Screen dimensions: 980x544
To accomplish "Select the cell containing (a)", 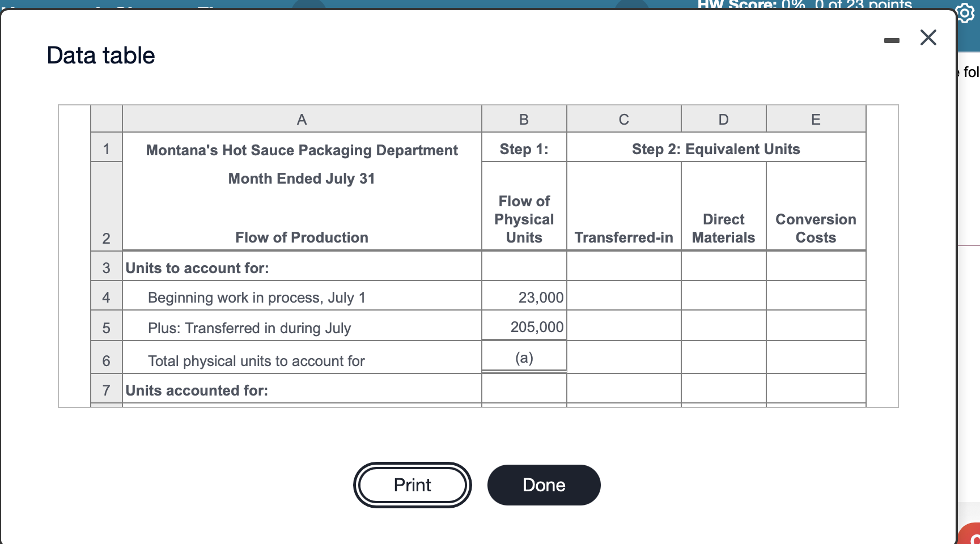I will 523,357.
